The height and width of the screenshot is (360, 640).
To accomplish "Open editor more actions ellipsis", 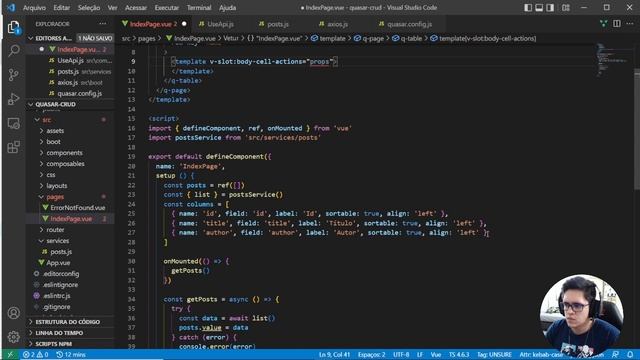I will [x=630, y=24].
